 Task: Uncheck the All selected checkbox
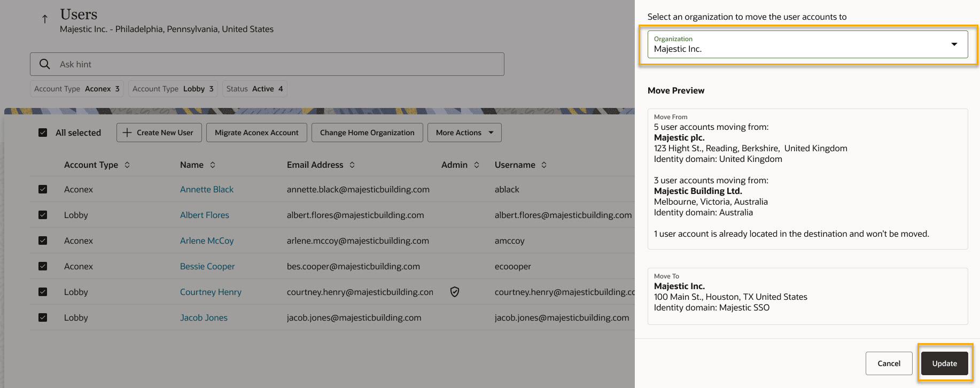(43, 133)
